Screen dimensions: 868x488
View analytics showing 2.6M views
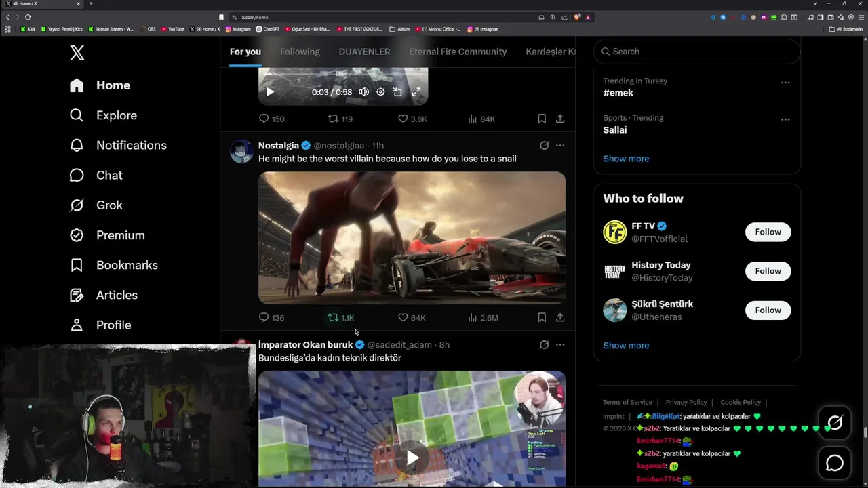pyautogui.click(x=483, y=317)
